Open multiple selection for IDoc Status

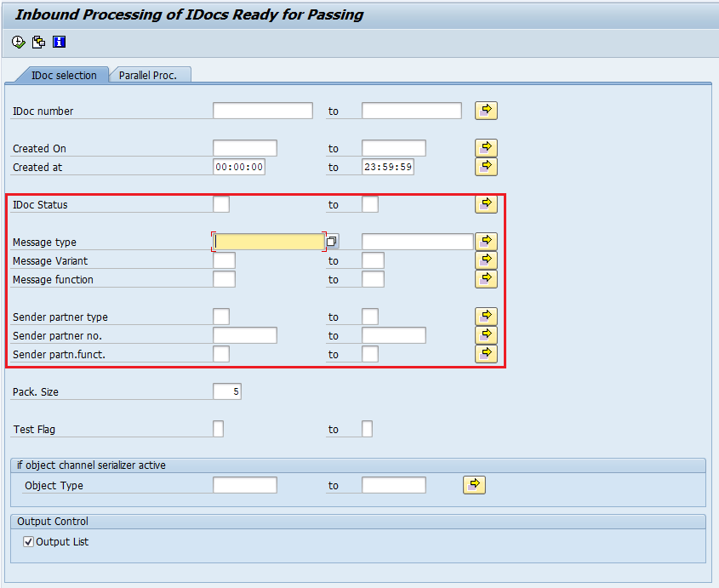pyautogui.click(x=486, y=204)
